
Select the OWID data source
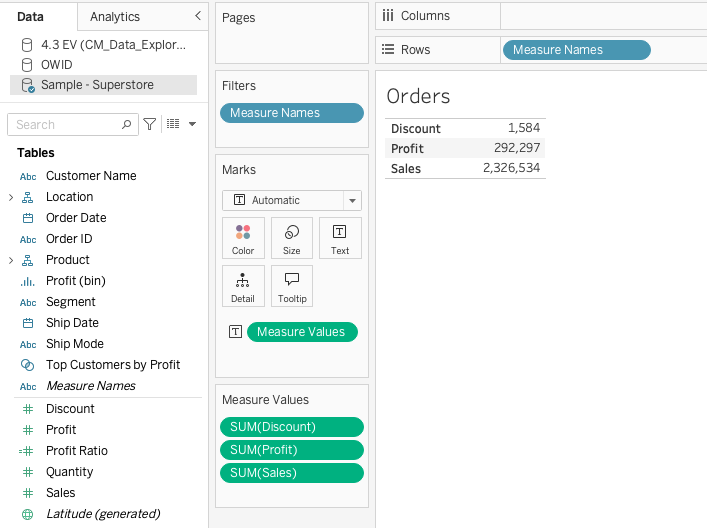56,64
